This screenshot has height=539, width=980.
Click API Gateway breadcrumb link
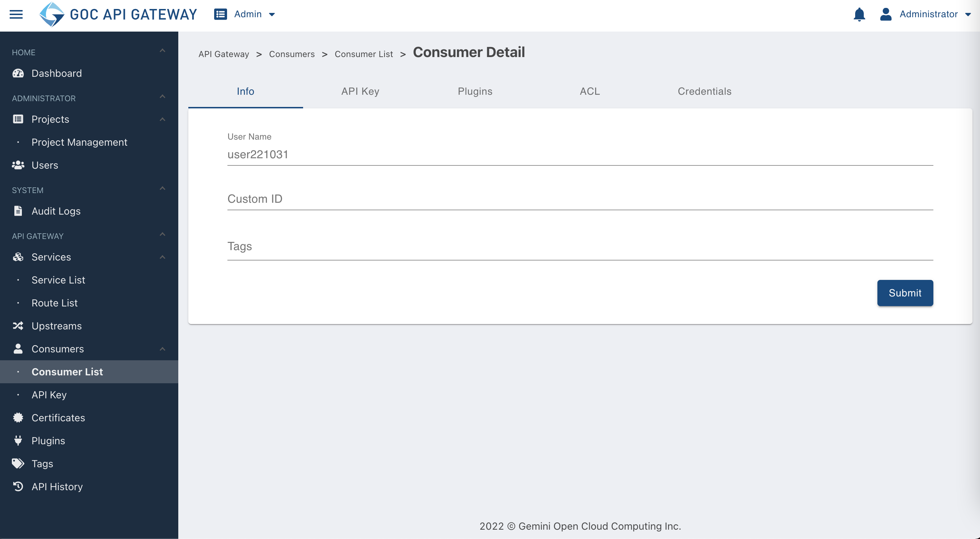tap(224, 54)
